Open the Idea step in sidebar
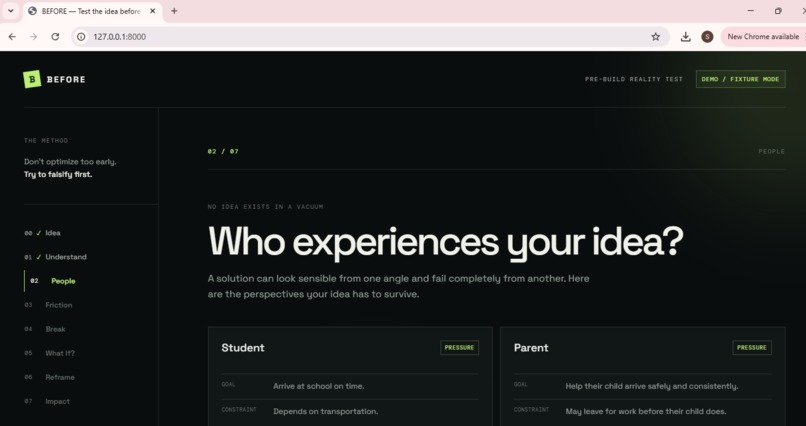This screenshot has width=806, height=426. pyautogui.click(x=52, y=233)
